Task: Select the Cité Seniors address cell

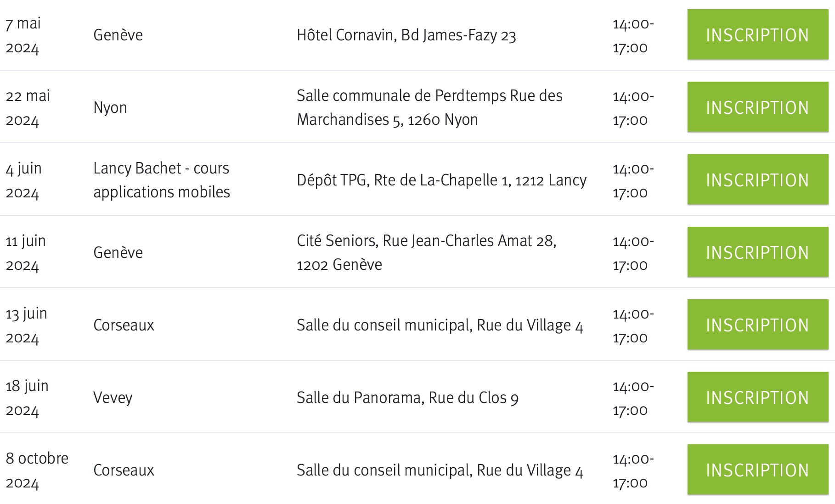Action: [426, 252]
